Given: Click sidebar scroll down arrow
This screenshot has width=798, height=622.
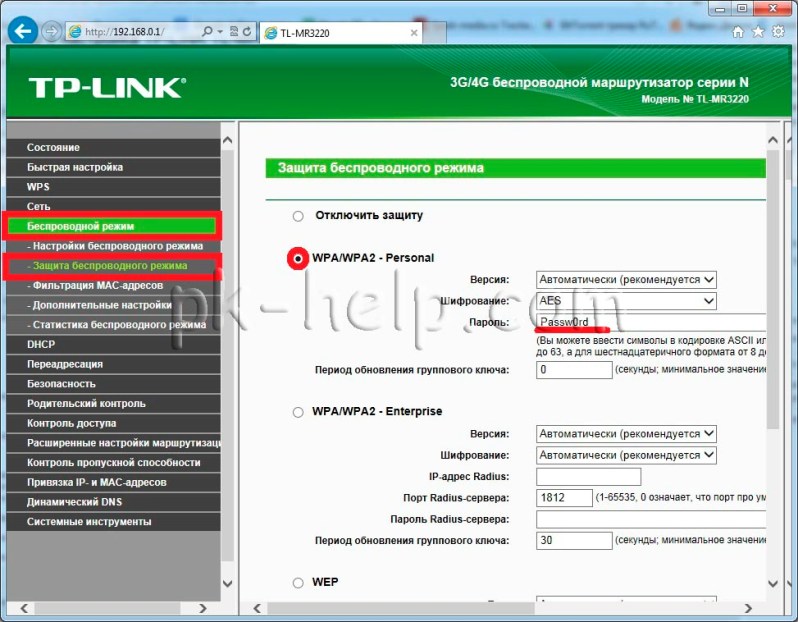Looking at the screenshot, I should [x=227, y=584].
